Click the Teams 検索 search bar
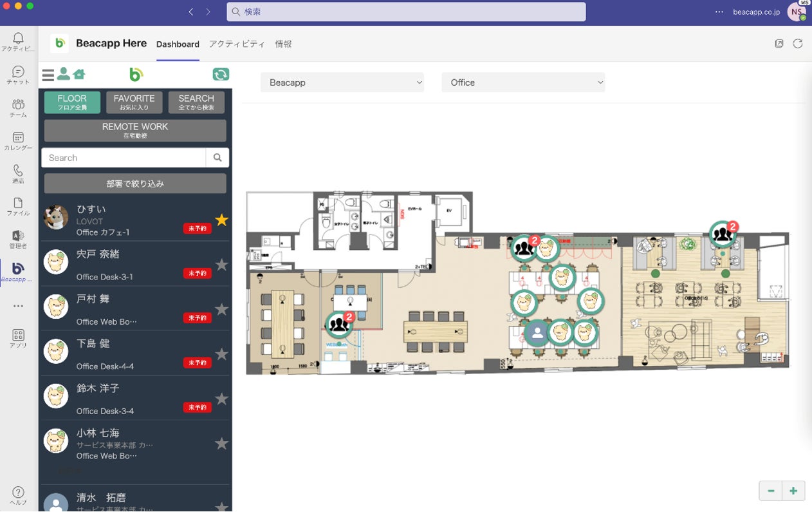The width and height of the screenshot is (812, 512). (x=406, y=12)
